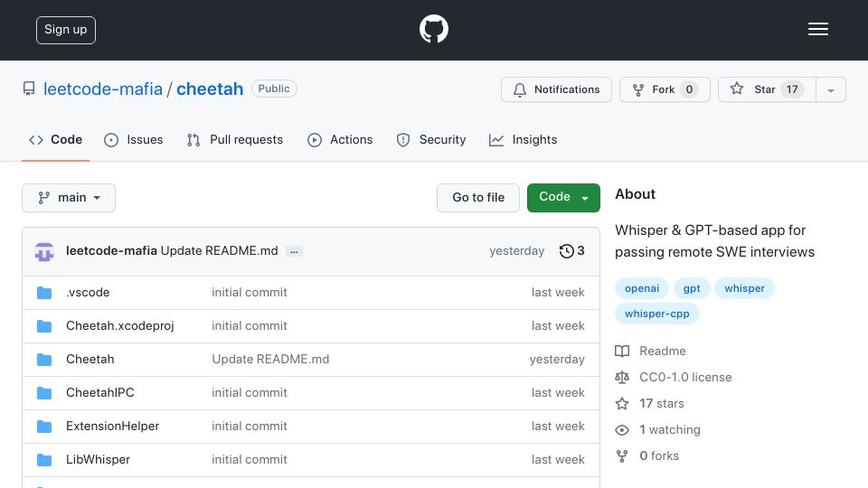Open the Readme link
Viewport: 868px width, 488px height.
pyautogui.click(x=662, y=351)
